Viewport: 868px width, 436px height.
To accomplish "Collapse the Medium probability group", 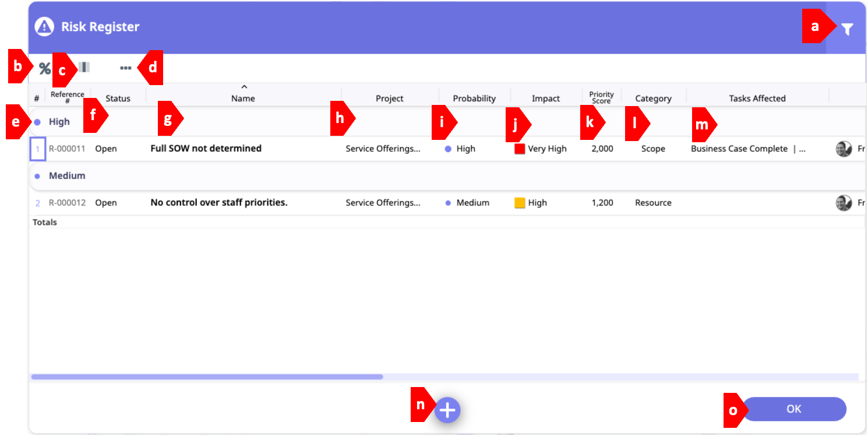I will (37, 176).
